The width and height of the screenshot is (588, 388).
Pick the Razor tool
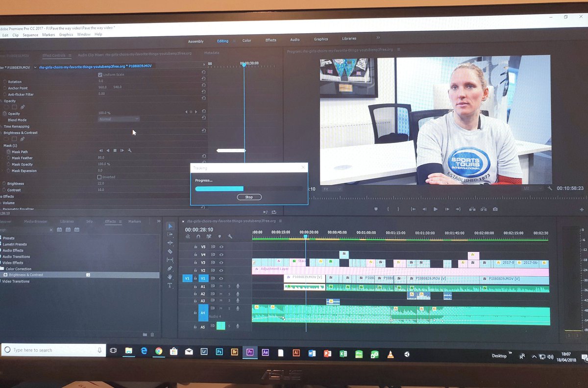(x=170, y=251)
